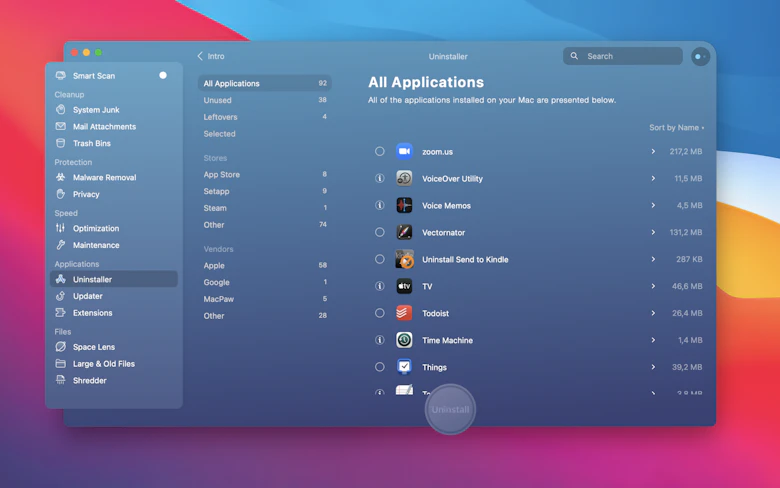This screenshot has height=488, width=780.
Task: Select the Shredder tool in sidebar
Action: (x=89, y=381)
